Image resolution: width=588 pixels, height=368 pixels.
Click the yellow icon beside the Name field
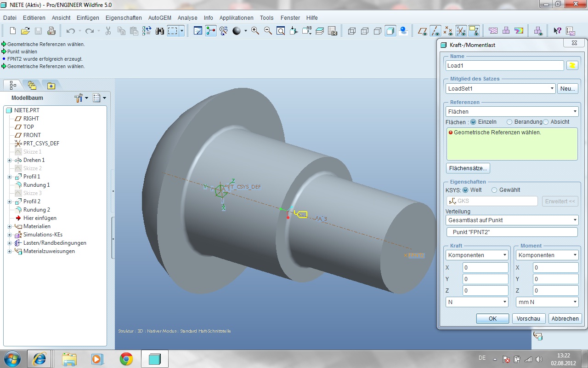(572, 66)
